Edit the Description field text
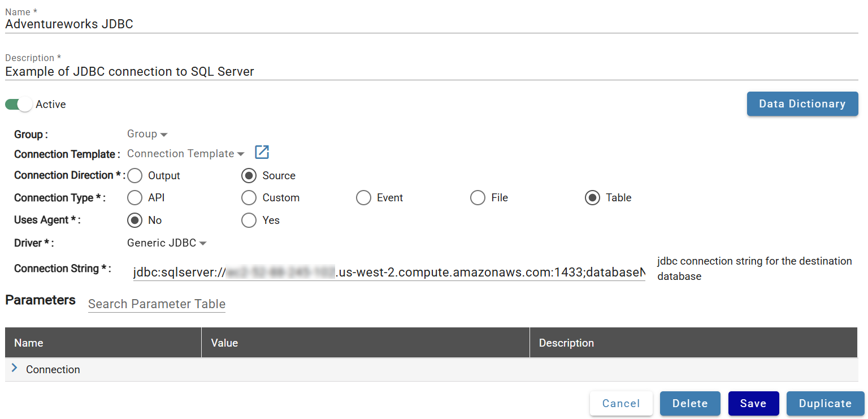This screenshot has width=868, height=419. (432, 72)
